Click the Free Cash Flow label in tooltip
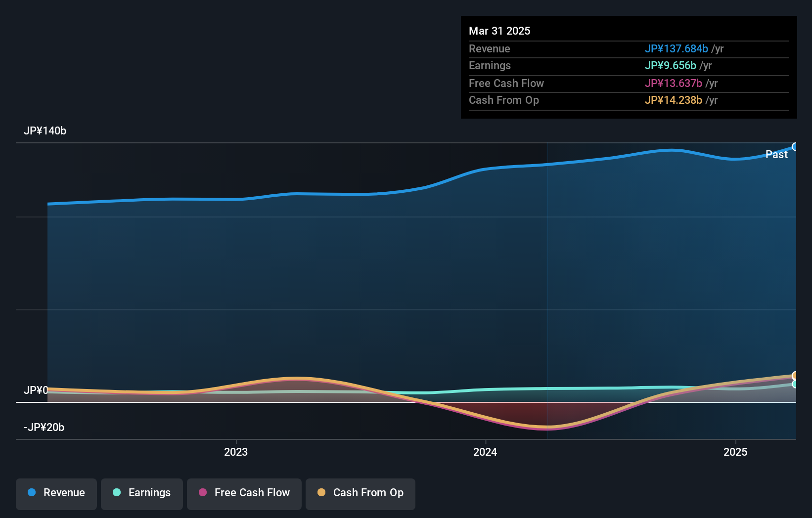 (506, 84)
